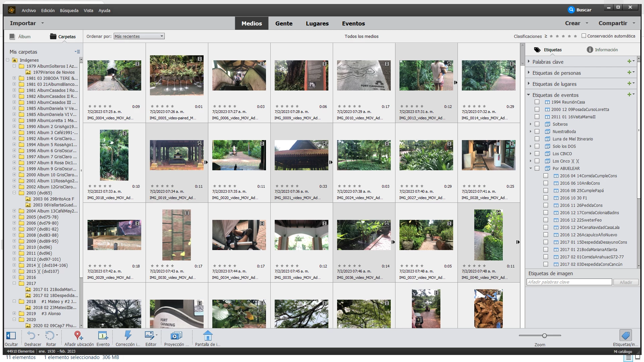Click the Añadir ubicación pin icon
Image resolution: width=644 pixels, height=362 pixels.
pyautogui.click(x=78, y=336)
